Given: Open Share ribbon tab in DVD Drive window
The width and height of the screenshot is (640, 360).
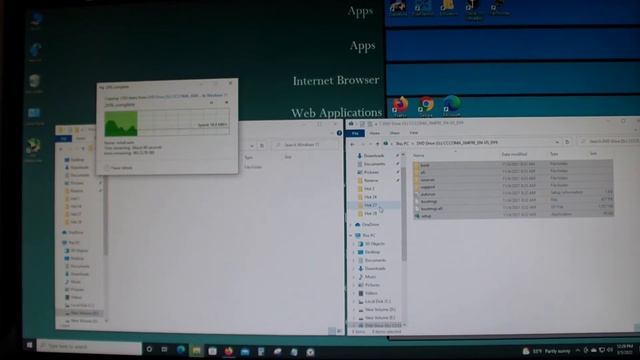Looking at the screenshot, I should (395, 133).
